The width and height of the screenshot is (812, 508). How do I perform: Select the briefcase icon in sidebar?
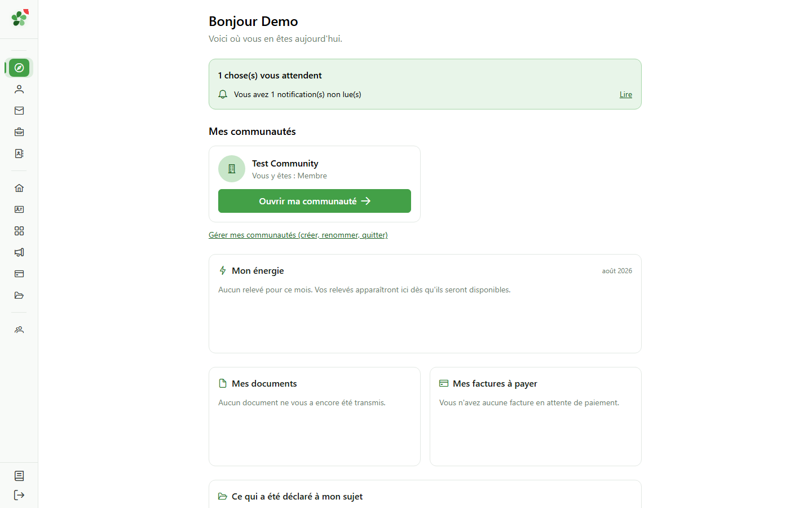pyautogui.click(x=19, y=132)
